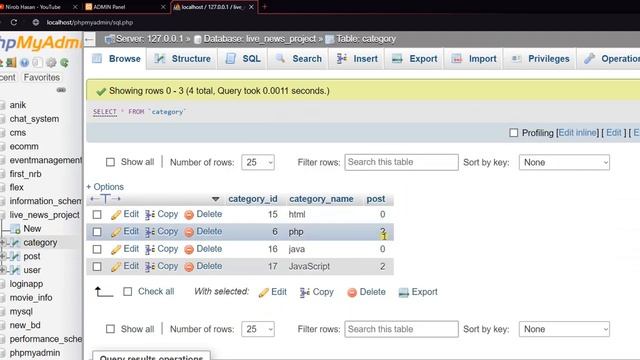Select the php row checkbox
This screenshot has width=640, height=360.
coord(97,232)
